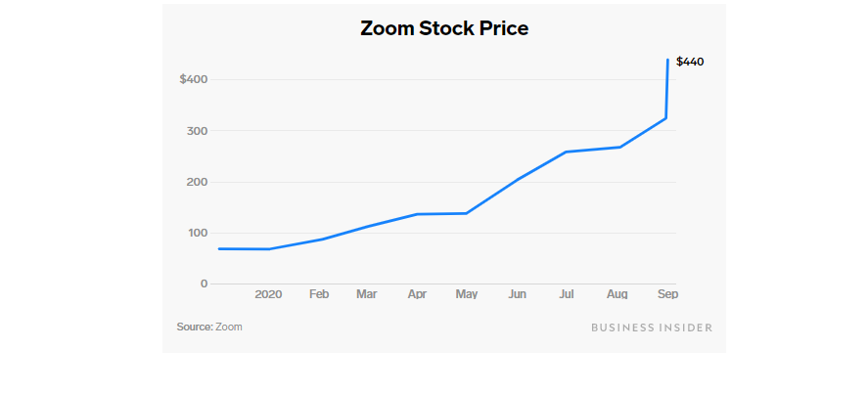Click the Feb x-axis label
868x393 pixels.
pos(319,294)
